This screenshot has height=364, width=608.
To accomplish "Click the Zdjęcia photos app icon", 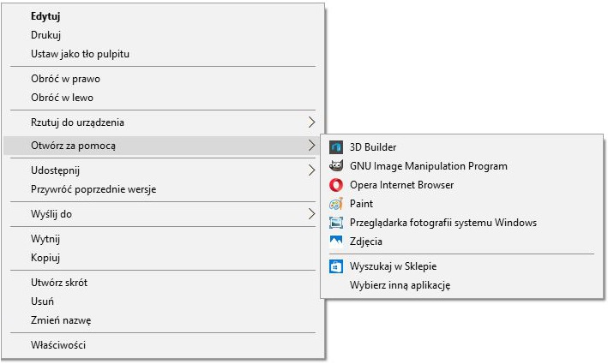I will pyautogui.click(x=336, y=242).
